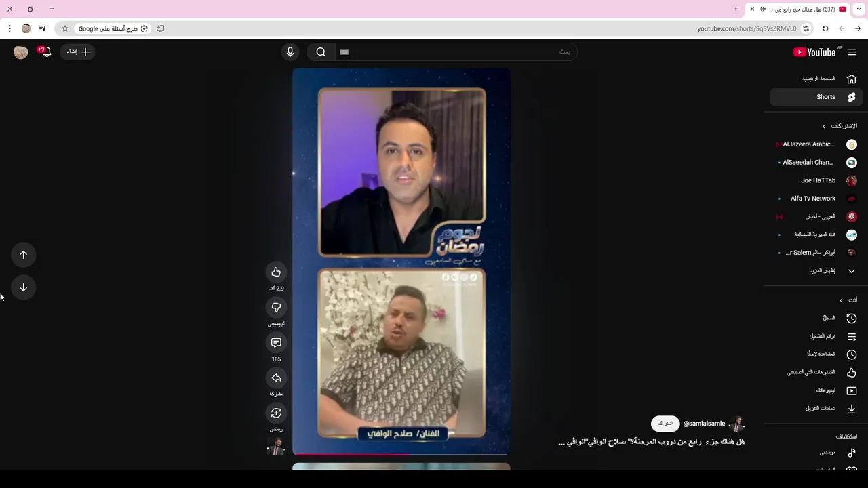The image size is (868, 488).
Task: Open YouTube notifications bell
Action: (x=45, y=52)
